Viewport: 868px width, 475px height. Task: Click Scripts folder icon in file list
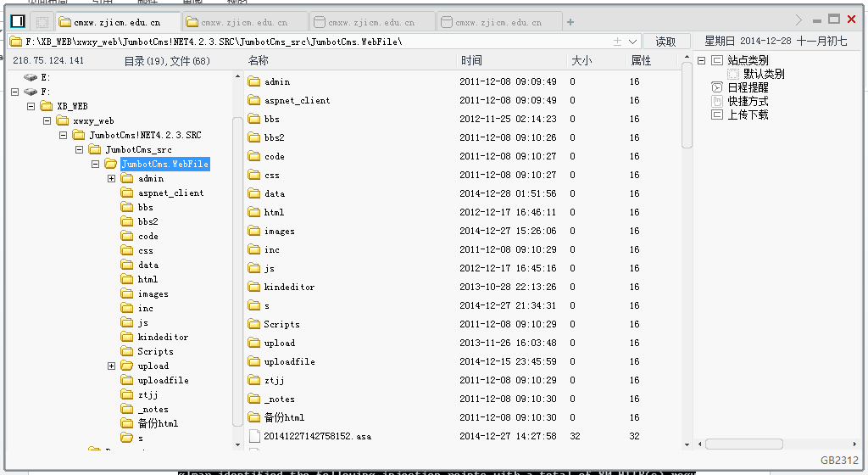tap(254, 324)
